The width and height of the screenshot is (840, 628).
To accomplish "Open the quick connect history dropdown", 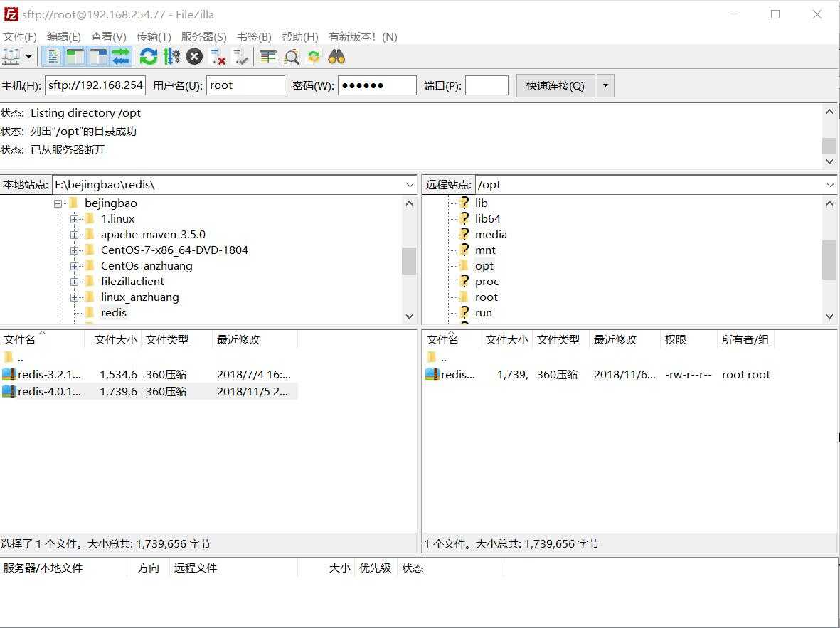I will (605, 86).
